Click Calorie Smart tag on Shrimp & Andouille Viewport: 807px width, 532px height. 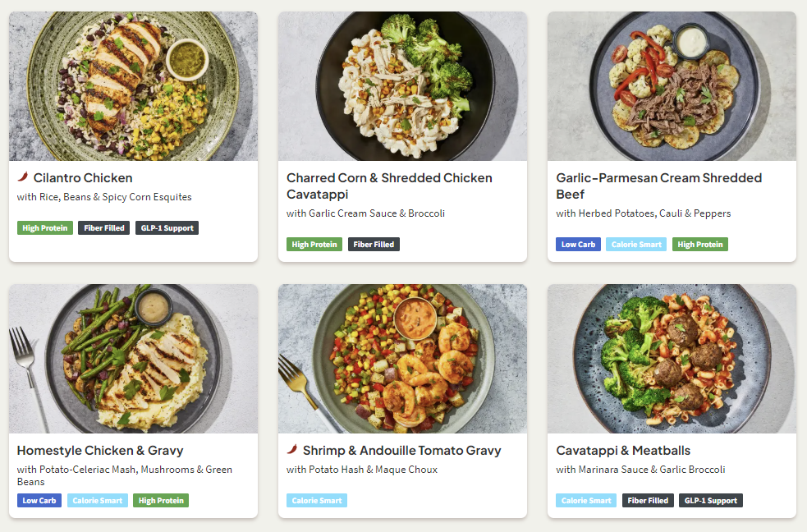pos(317,500)
